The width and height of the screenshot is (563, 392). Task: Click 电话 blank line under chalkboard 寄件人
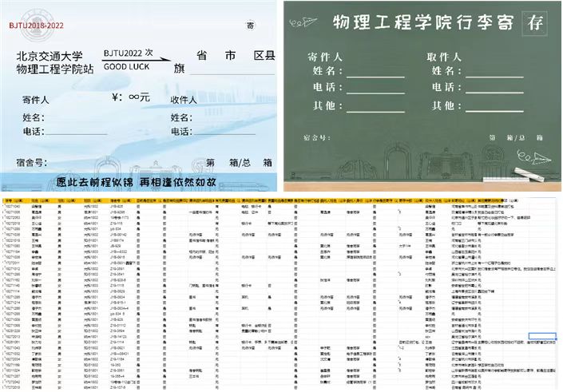pos(375,93)
